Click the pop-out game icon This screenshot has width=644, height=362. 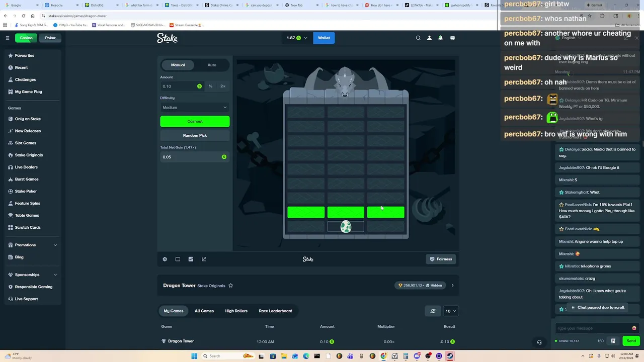click(x=204, y=259)
